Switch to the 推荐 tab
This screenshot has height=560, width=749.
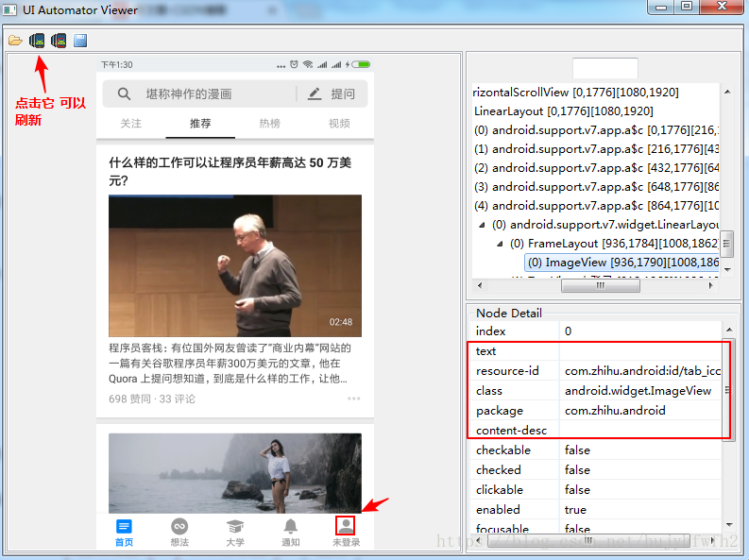click(x=200, y=124)
